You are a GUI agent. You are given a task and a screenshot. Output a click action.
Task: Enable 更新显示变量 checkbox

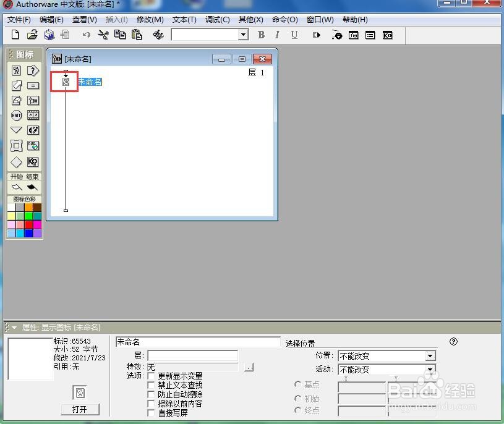151,376
